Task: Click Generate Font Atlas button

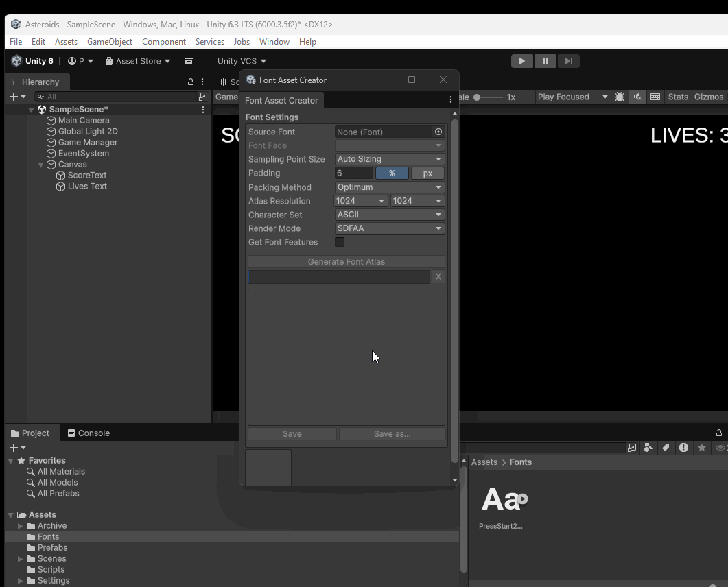Action: (x=347, y=262)
